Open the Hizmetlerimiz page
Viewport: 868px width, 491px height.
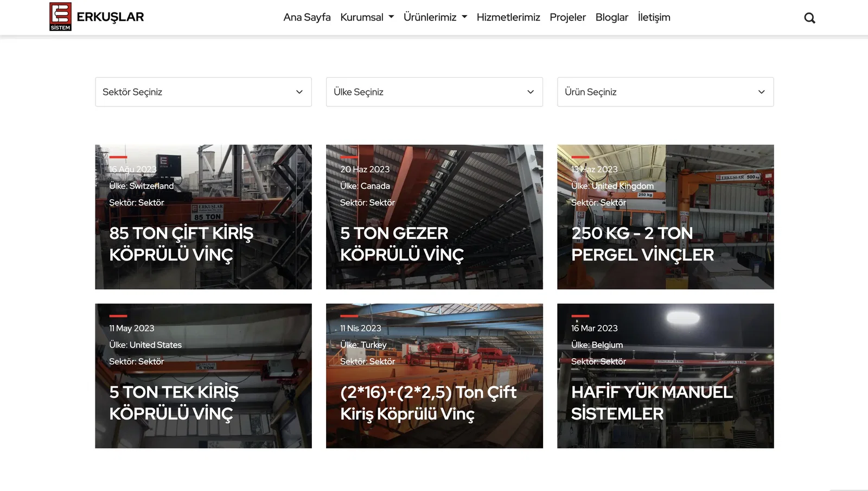[508, 17]
